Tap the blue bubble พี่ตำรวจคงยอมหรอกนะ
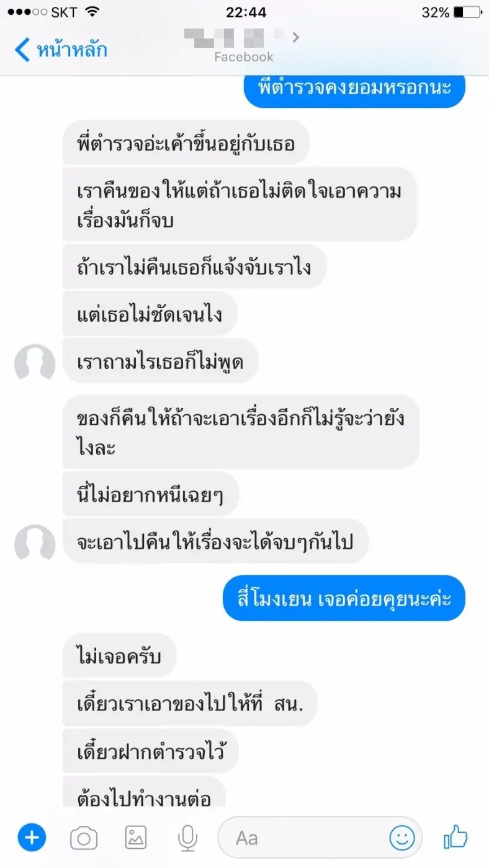 tap(353, 88)
